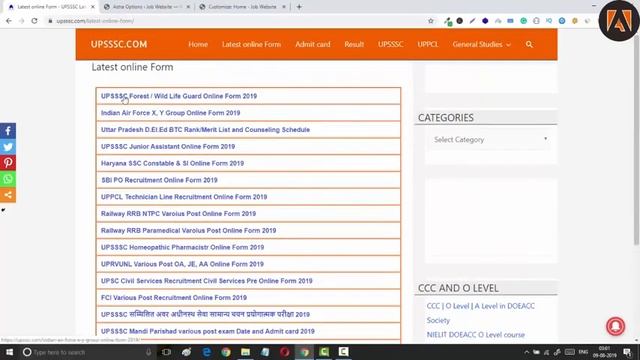The image size is (640, 360).
Task: Open NIELIT DOEACC O Level course link
Action: (x=476, y=335)
